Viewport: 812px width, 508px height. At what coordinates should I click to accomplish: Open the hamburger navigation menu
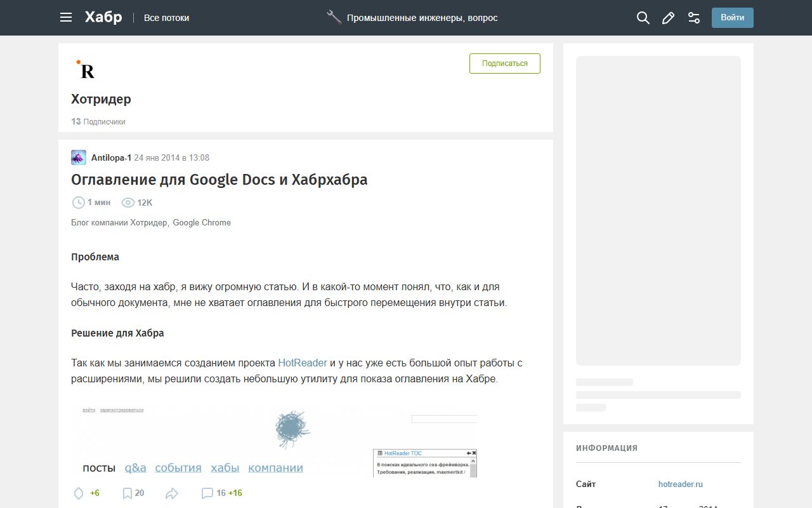[x=66, y=18]
